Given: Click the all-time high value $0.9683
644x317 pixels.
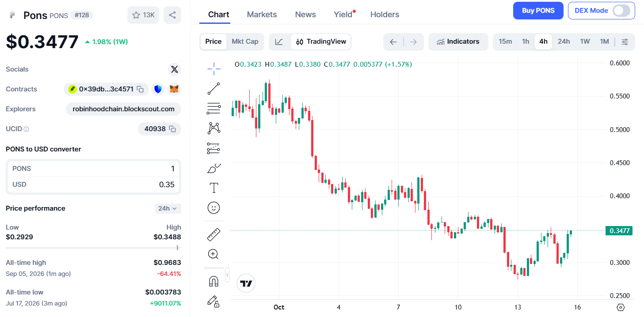Looking at the screenshot, I should click(167, 263).
